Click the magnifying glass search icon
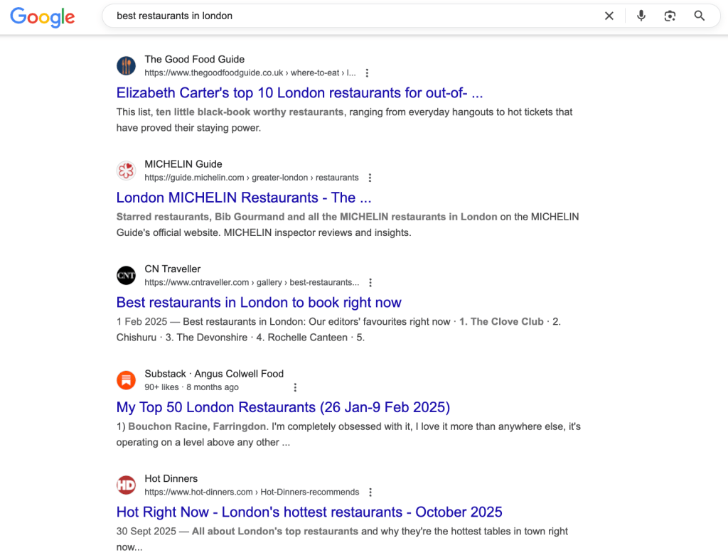The image size is (728, 560). pyautogui.click(x=700, y=16)
